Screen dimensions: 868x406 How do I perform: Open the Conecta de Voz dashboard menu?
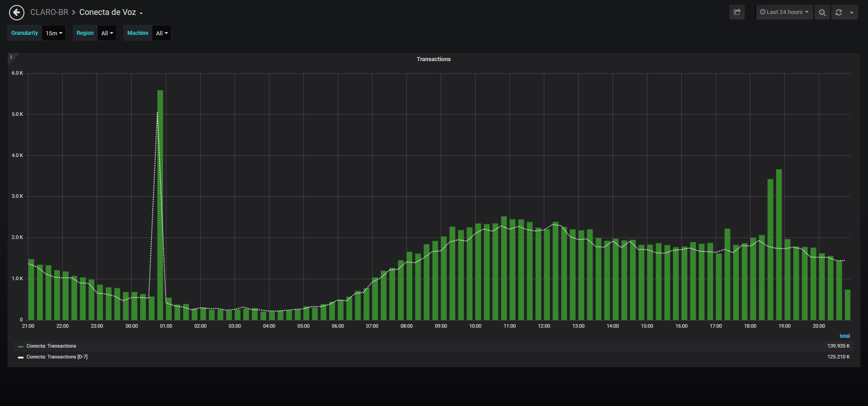pyautogui.click(x=111, y=12)
